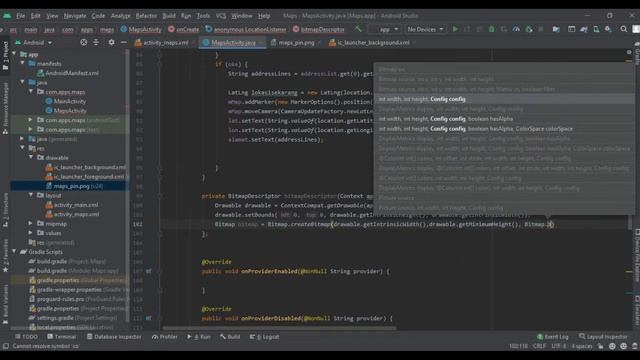
Task: Click Collapse All icon in project panel
Action: pyautogui.click(x=96, y=42)
